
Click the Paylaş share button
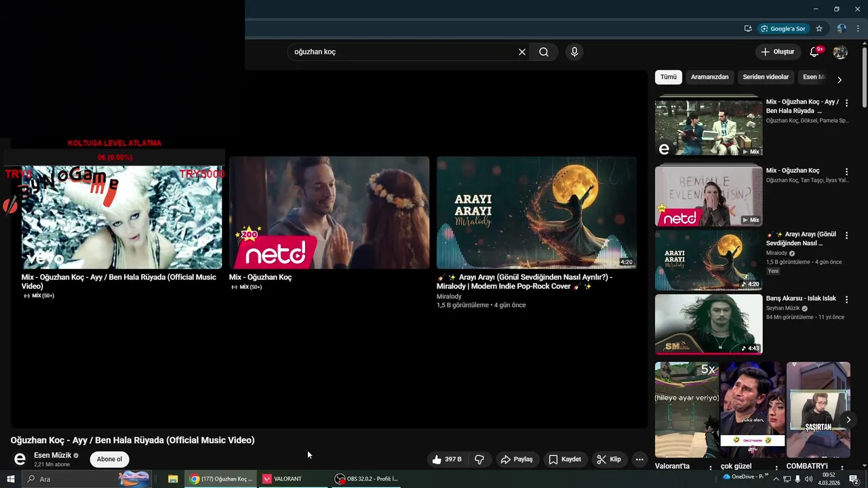516,460
